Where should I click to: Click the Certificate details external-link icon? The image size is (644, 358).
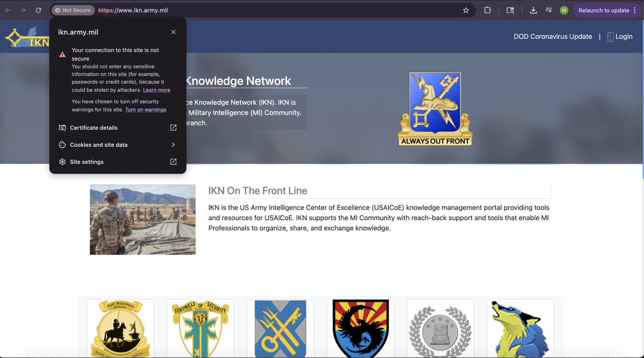pyautogui.click(x=173, y=128)
